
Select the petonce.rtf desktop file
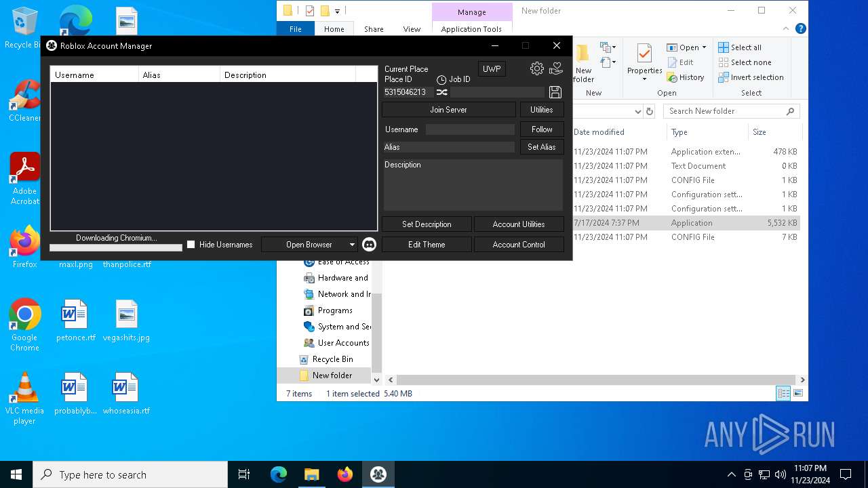click(75, 321)
